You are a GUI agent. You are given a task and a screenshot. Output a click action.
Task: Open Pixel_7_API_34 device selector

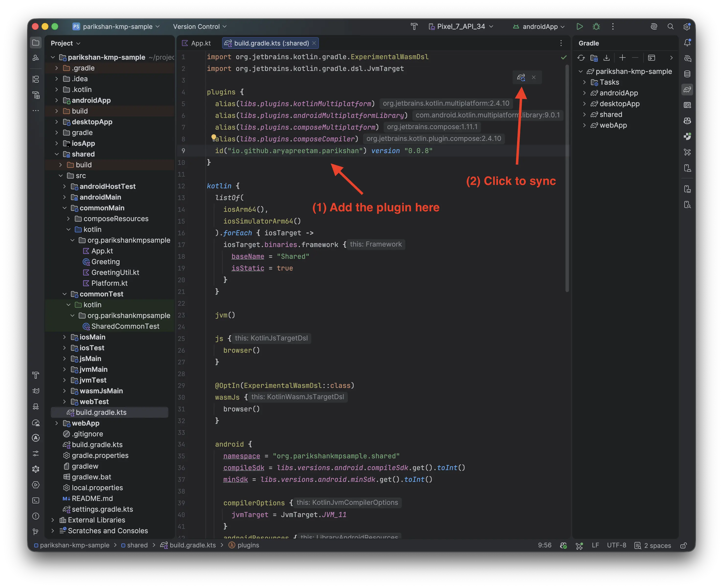pyautogui.click(x=461, y=26)
